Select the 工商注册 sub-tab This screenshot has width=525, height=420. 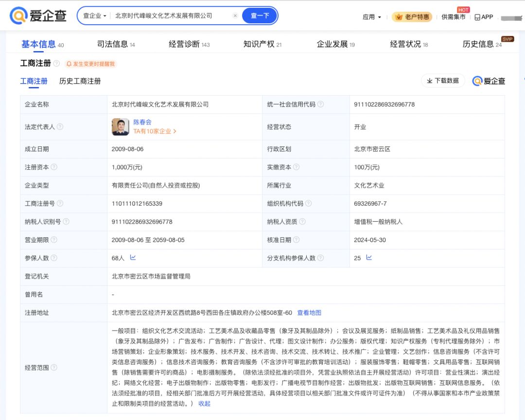(x=34, y=81)
